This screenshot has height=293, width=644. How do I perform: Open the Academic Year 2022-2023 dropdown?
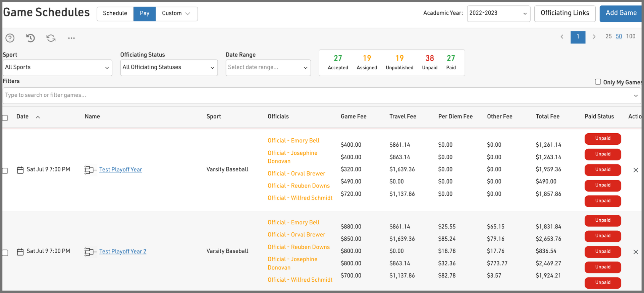498,14
